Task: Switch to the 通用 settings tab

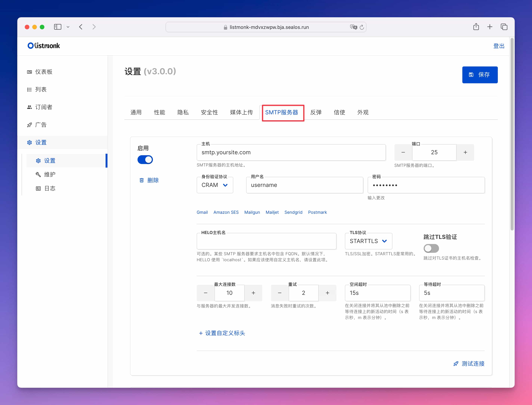Action: (136, 112)
